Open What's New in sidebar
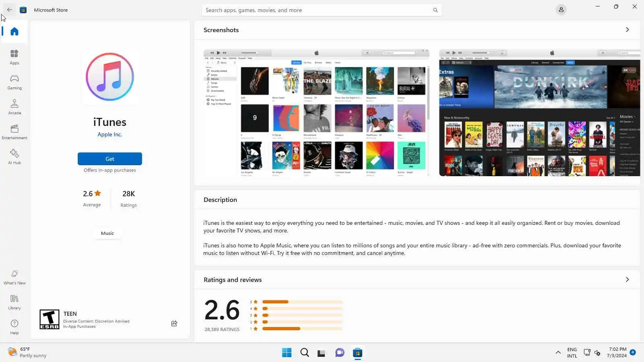Image resolution: width=644 pixels, height=362 pixels. pos(14,277)
